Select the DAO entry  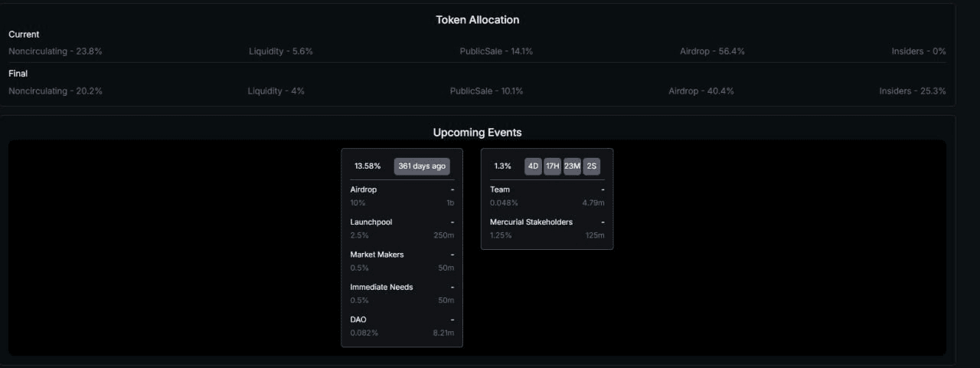click(402, 326)
